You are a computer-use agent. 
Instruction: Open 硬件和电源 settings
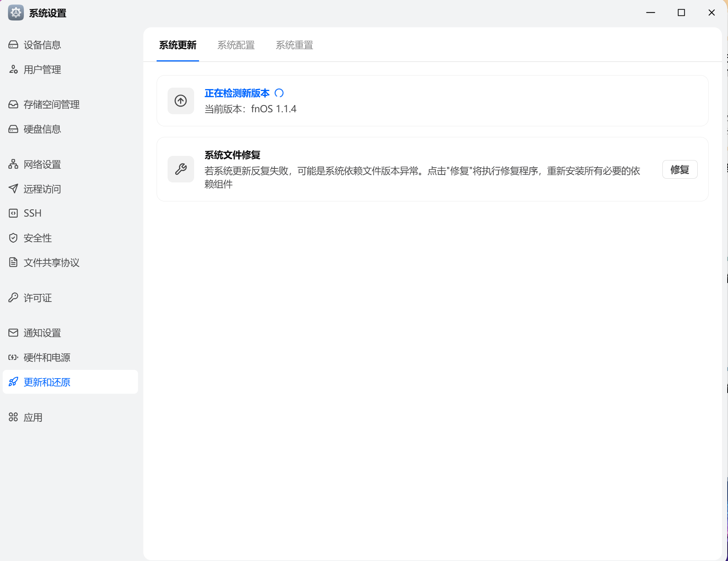pyautogui.click(x=47, y=357)
